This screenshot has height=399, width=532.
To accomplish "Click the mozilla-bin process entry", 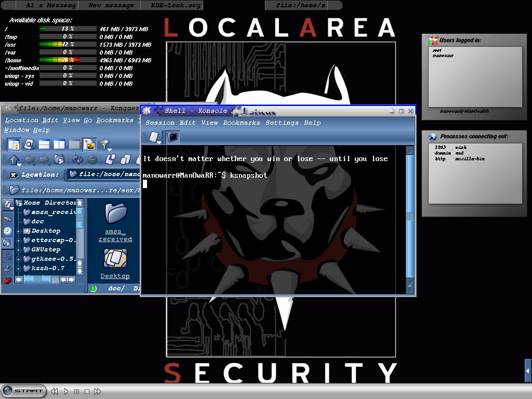I will 470,159.
